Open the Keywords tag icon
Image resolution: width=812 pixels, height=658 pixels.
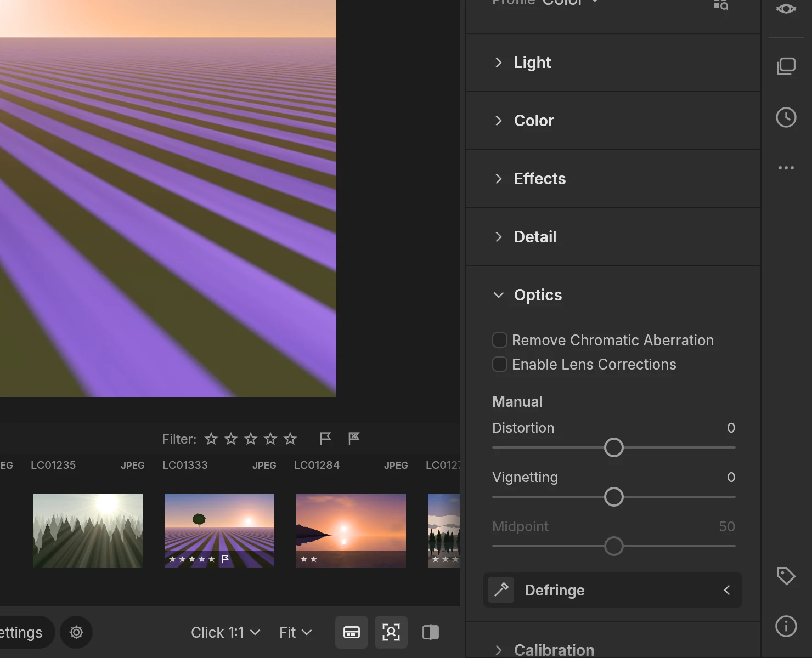point(786,576)
